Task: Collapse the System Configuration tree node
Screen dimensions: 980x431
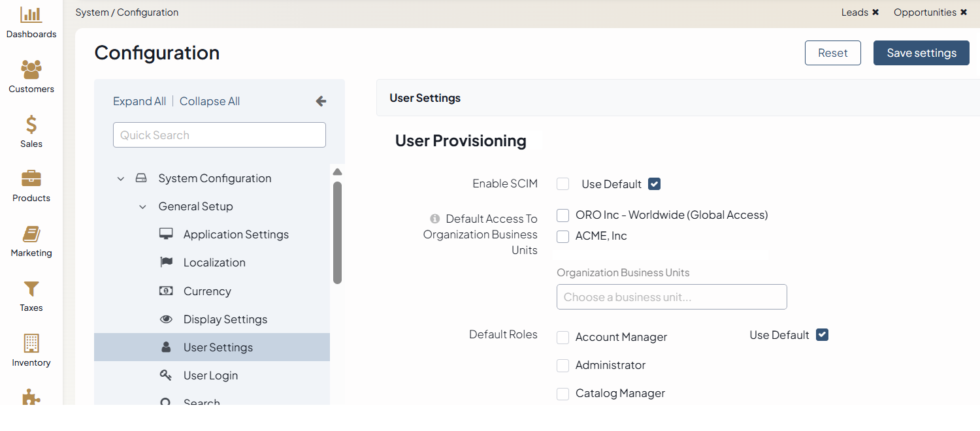Action: click(x=121, y=178)
